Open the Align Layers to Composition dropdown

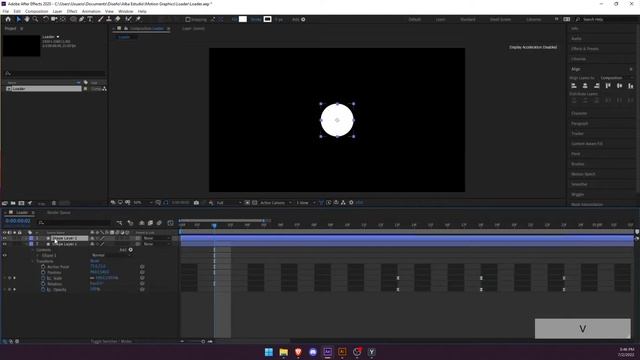(617, 78)
